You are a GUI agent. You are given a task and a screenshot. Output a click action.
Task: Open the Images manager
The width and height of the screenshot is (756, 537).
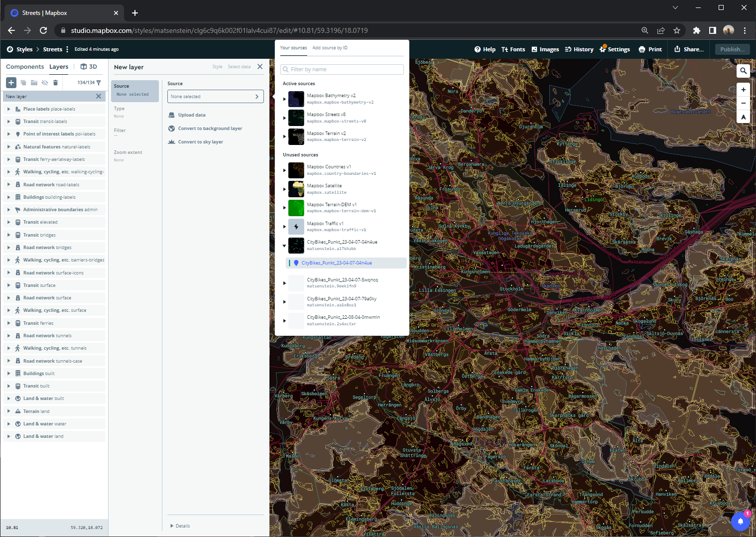tap(545, 49)
